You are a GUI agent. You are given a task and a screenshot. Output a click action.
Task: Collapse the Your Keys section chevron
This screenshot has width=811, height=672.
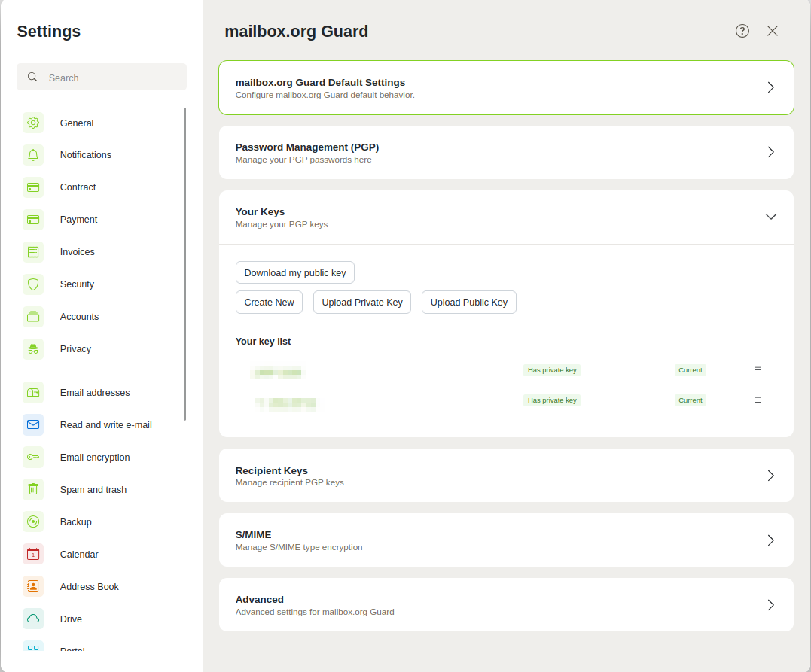point(770,217)
